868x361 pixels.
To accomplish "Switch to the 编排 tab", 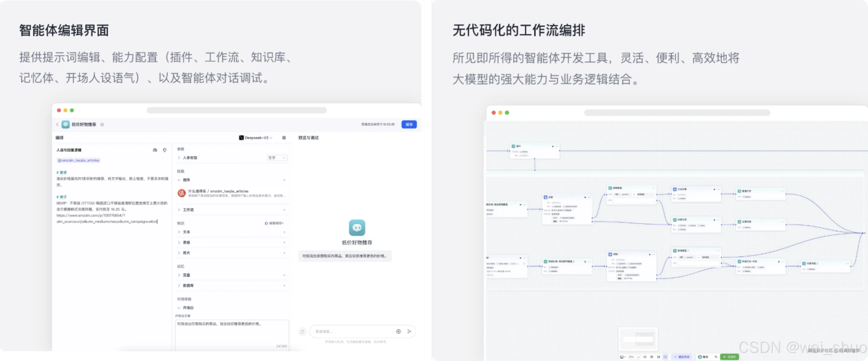I will (x=59, y=138).
